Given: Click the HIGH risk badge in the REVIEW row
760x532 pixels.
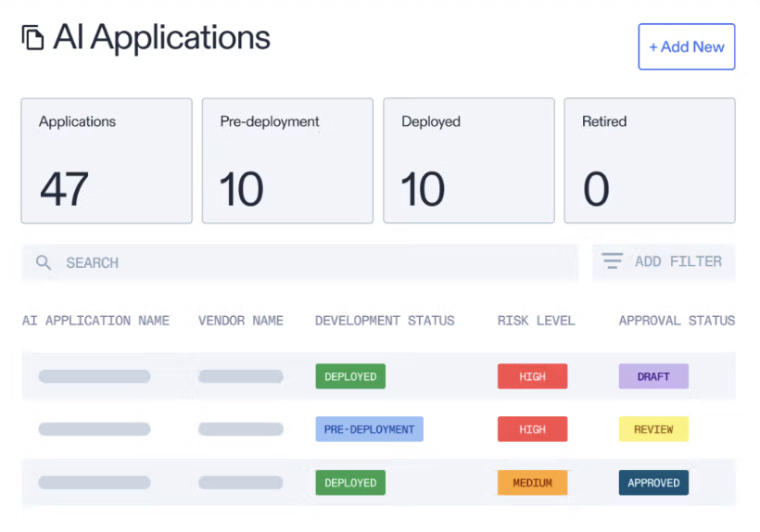Looking at the screenshot, I should click(x=532, y=429).
